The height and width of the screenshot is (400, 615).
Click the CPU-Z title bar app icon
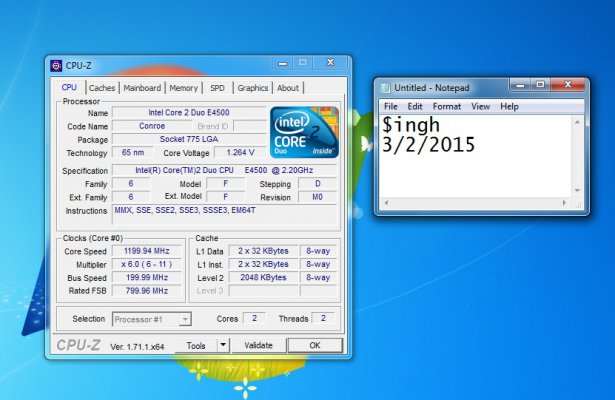pyautogui.click(x=56, y=65)
